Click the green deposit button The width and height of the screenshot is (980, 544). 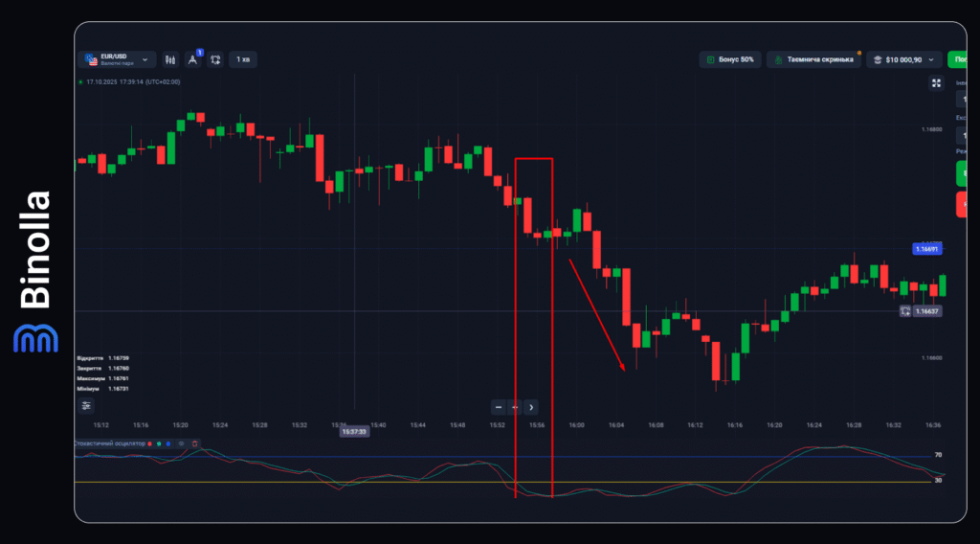pyautogui.click(x=962, y=59)
